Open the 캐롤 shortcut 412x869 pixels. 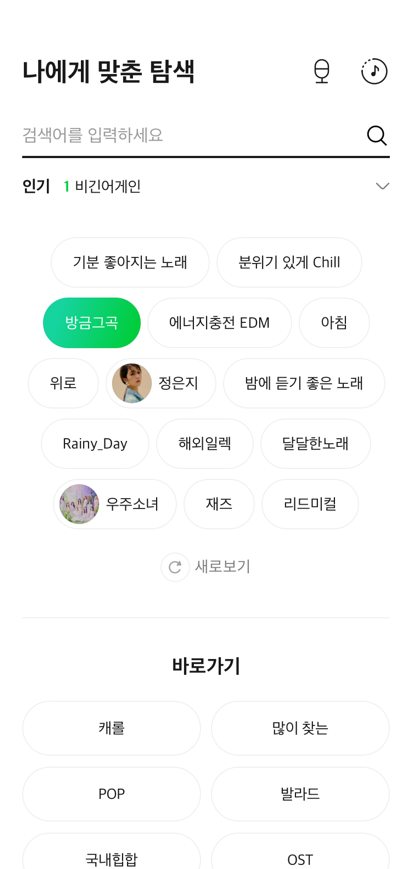click(x=111, y=728)
